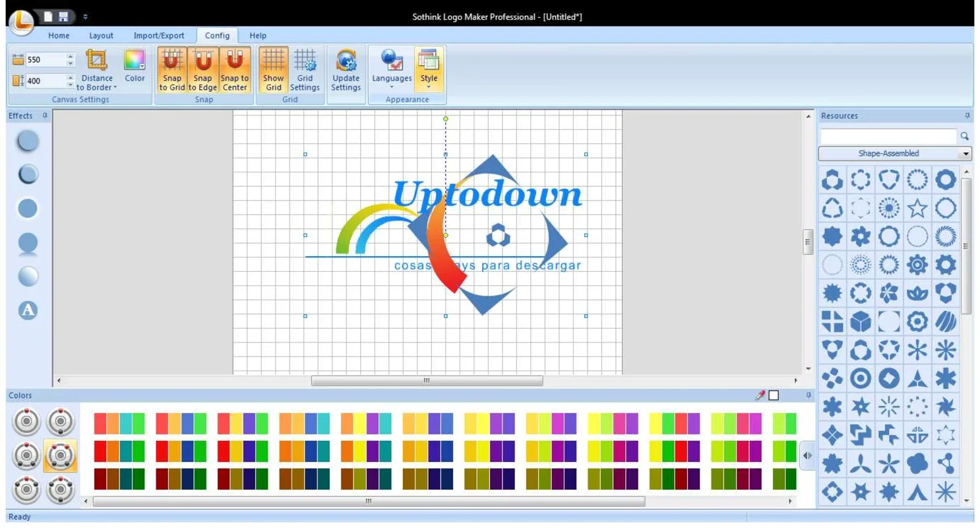Toggle Snap to Grid
The height and width of the screenshot is (528, 980).
point(171,71)
